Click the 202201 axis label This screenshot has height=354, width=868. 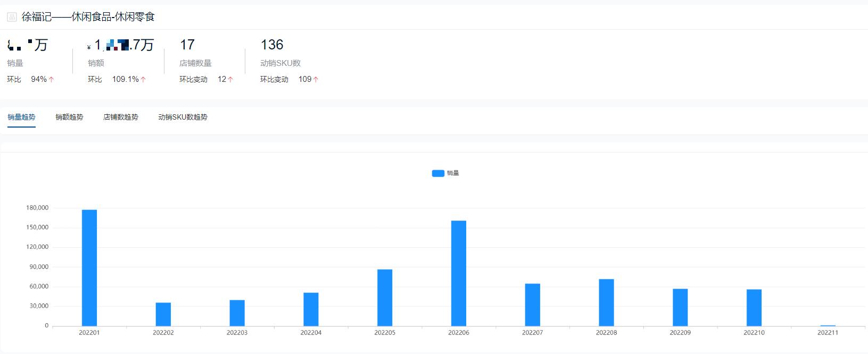coord(89,333)
